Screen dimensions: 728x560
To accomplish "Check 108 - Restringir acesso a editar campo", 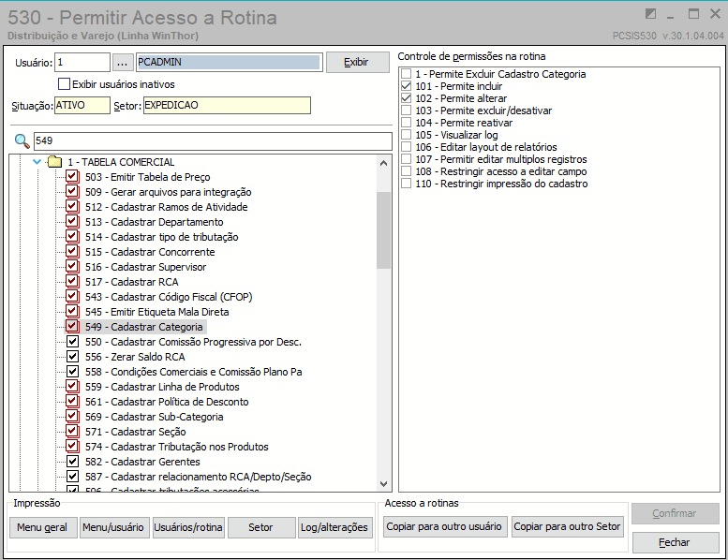I will tap(407, 171).
